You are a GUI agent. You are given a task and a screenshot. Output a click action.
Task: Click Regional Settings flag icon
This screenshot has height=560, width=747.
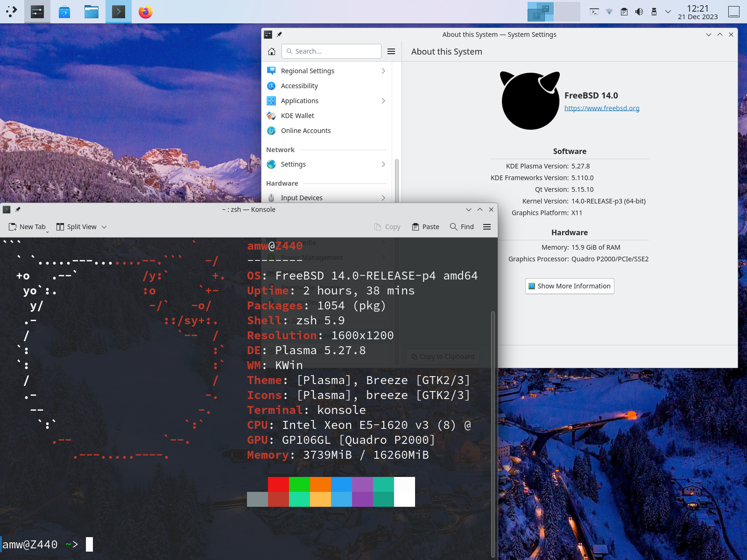[271, 71]
